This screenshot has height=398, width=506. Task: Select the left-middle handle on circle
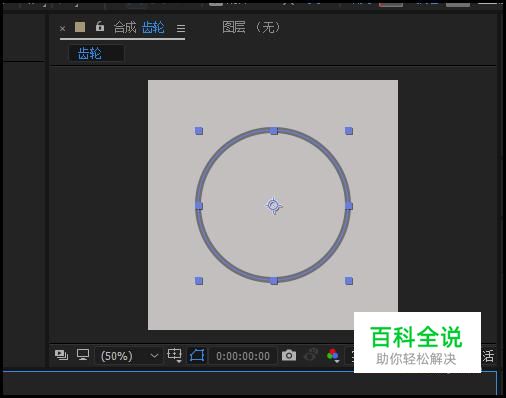click(199, 206)
